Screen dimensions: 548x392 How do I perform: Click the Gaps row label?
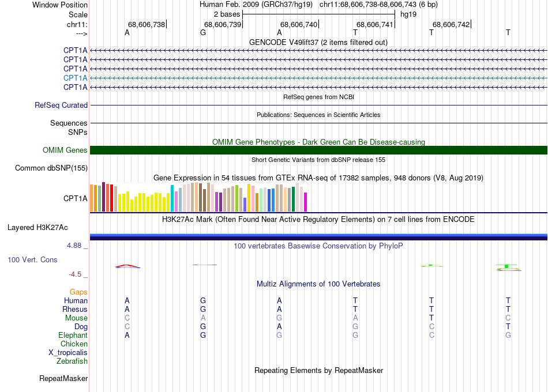[78, 292]
